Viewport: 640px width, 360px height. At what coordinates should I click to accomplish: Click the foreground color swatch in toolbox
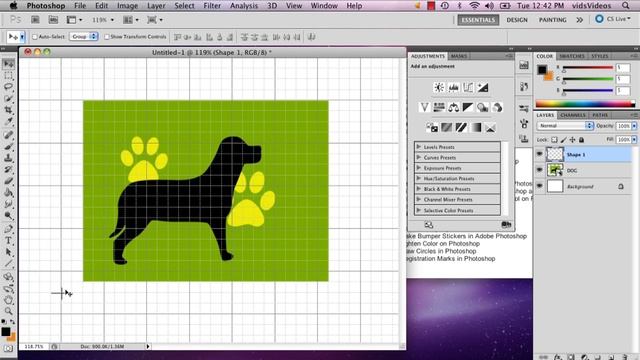pyautogui.click(x=6, y=331)
